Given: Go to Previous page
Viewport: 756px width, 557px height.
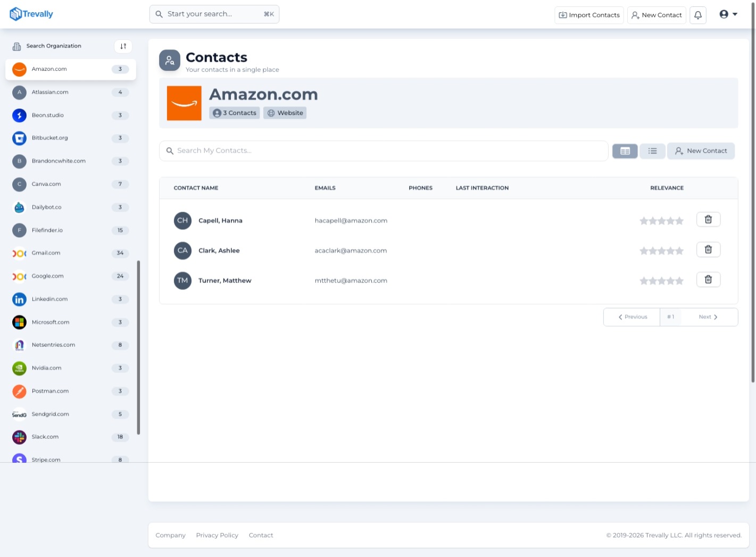Looking at the screenshot, I should (x=632, y=317).
